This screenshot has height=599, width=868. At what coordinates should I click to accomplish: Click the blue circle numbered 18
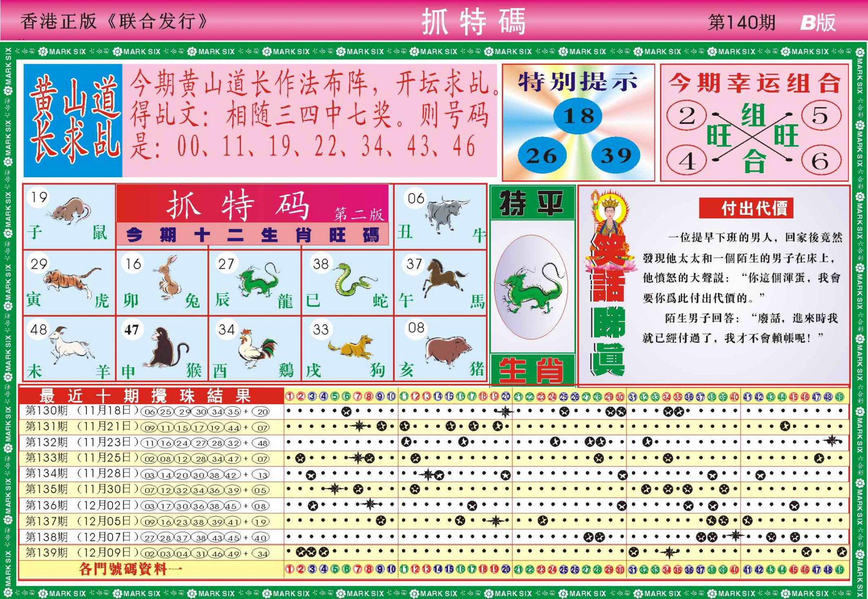tap(578, 116)
